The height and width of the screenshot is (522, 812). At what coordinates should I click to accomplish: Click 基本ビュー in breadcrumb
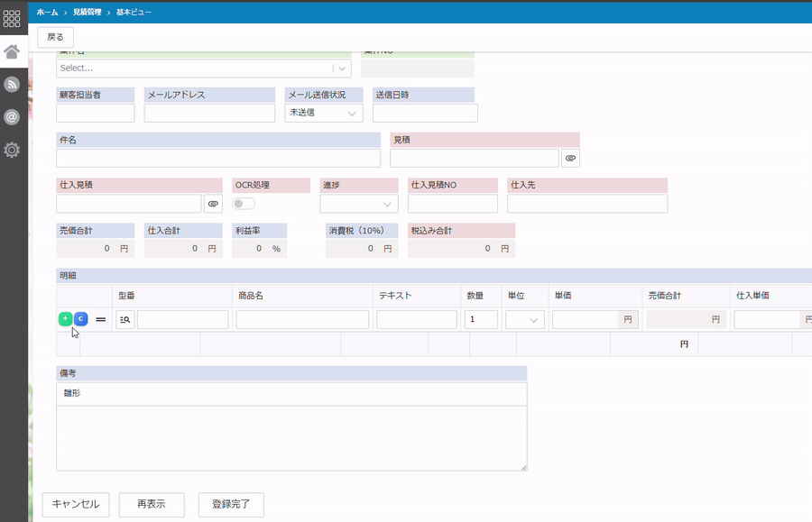(134, 12)
